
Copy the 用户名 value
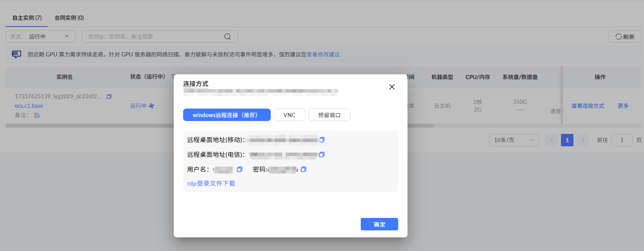coord(240,169)
